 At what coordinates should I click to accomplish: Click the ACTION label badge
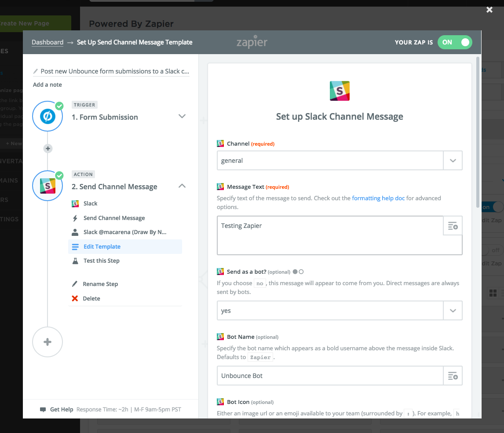[x=83, y=174]
